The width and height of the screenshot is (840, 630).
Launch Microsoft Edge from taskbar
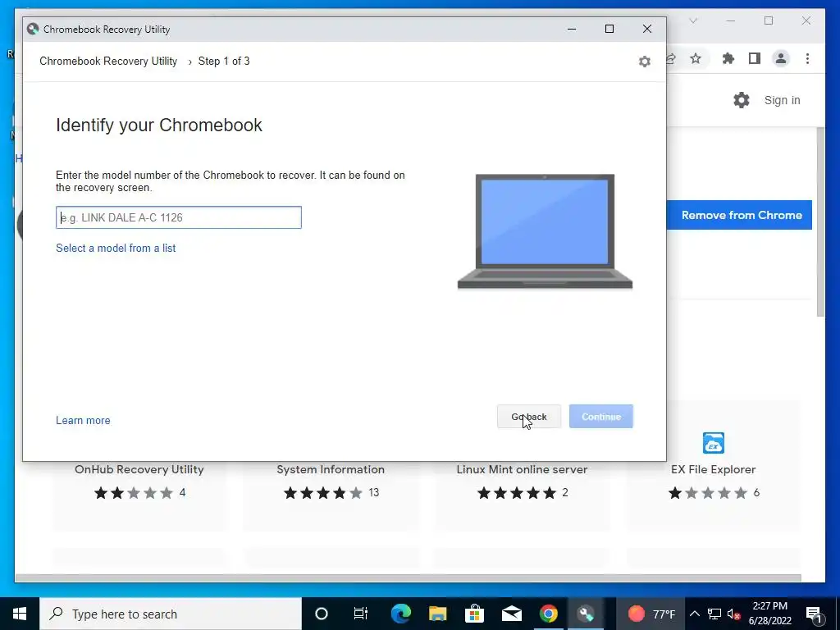(400, 614)
